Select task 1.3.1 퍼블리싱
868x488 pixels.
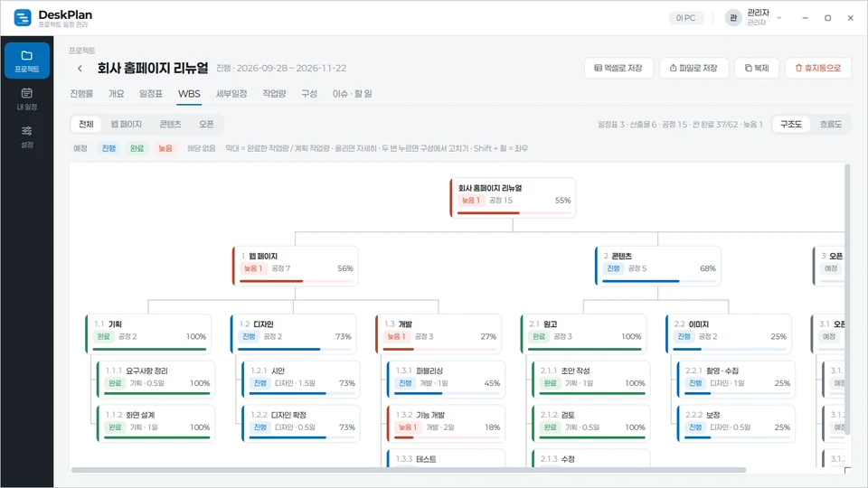pos(446,379)
